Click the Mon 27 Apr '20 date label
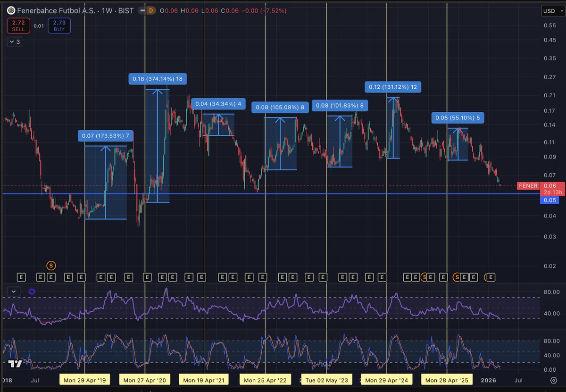The width and height of the screenshot is (566, 392). (144, 380)
